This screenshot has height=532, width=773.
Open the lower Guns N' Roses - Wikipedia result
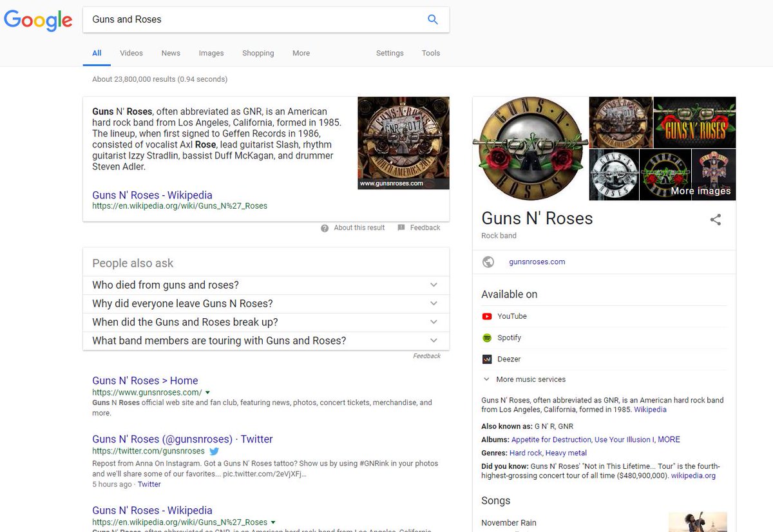click(x=152, y=510)
